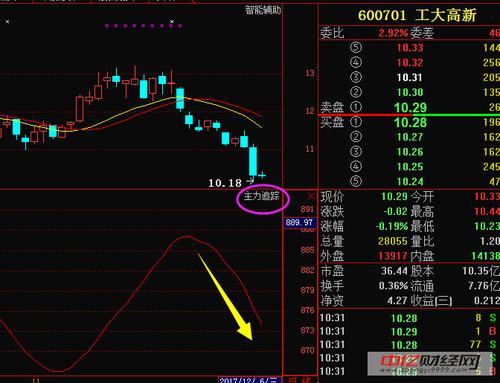Click the last cross-shaped candlestick on chart
The height and width of the screenshot is (383, 500).
(262, 175)
